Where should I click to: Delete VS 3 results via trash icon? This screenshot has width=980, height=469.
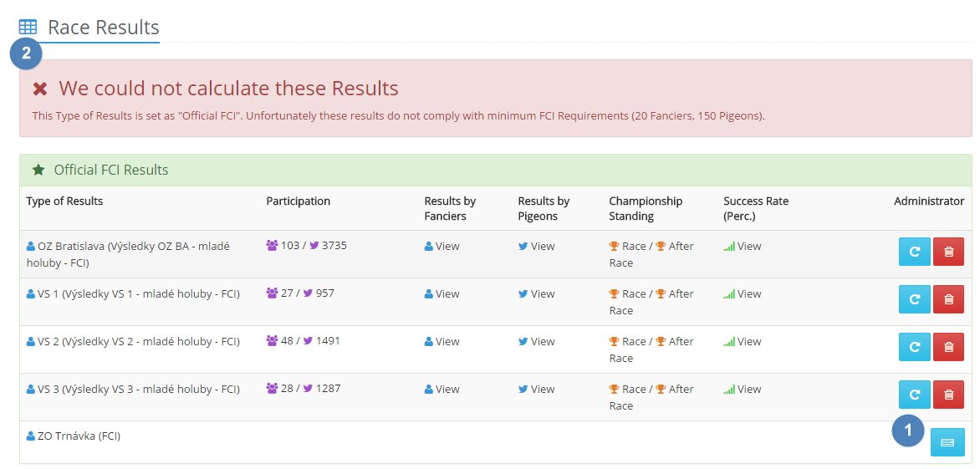[948, 395]
